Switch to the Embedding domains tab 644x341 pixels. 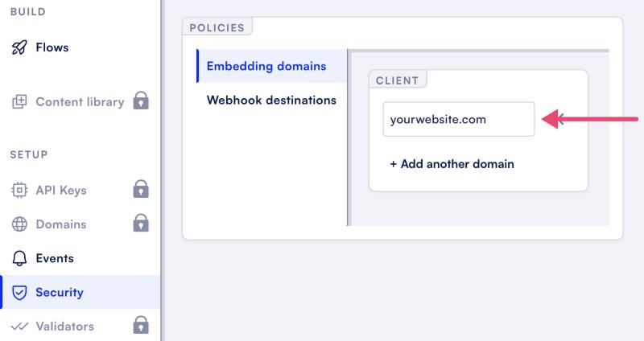(x=272, y=66)
